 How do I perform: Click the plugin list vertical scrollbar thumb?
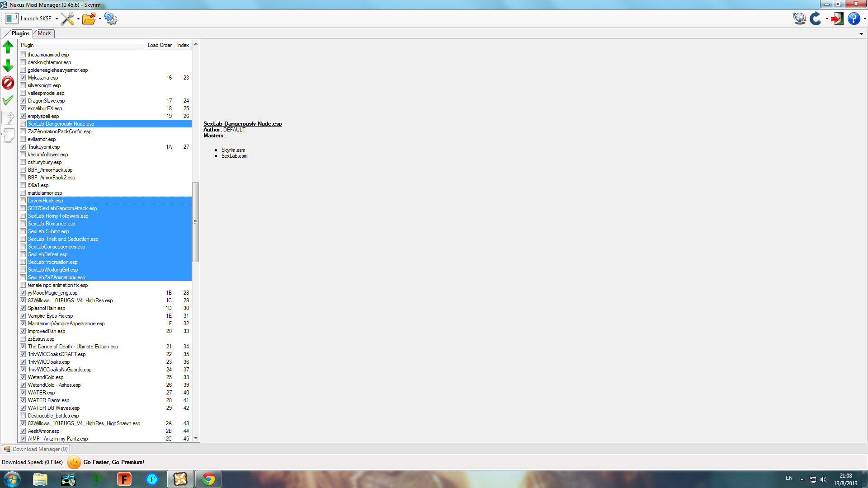pyautogui.click(x=196, y=221)
